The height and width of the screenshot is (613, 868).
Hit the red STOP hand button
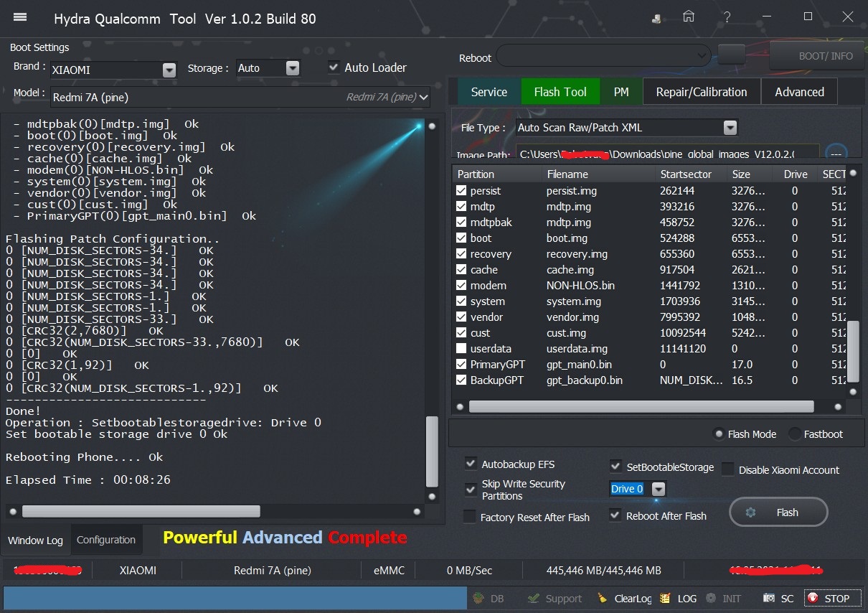coord(832,598)
